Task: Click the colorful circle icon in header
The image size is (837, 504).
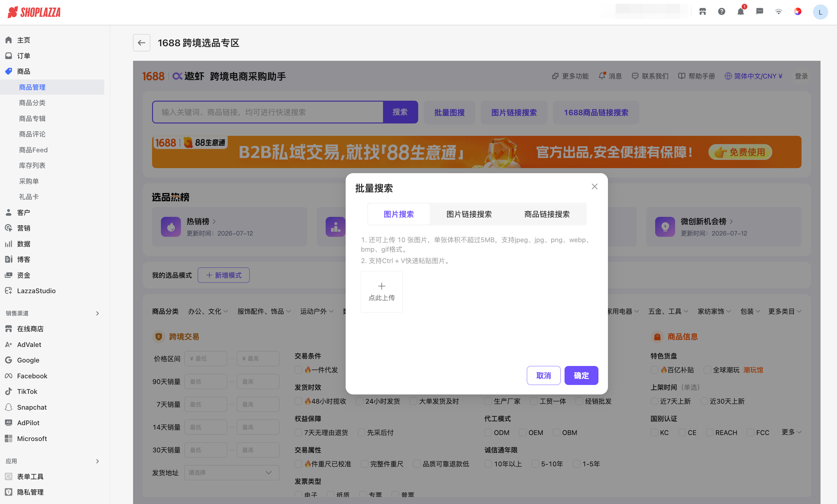Action: point(798,12)
